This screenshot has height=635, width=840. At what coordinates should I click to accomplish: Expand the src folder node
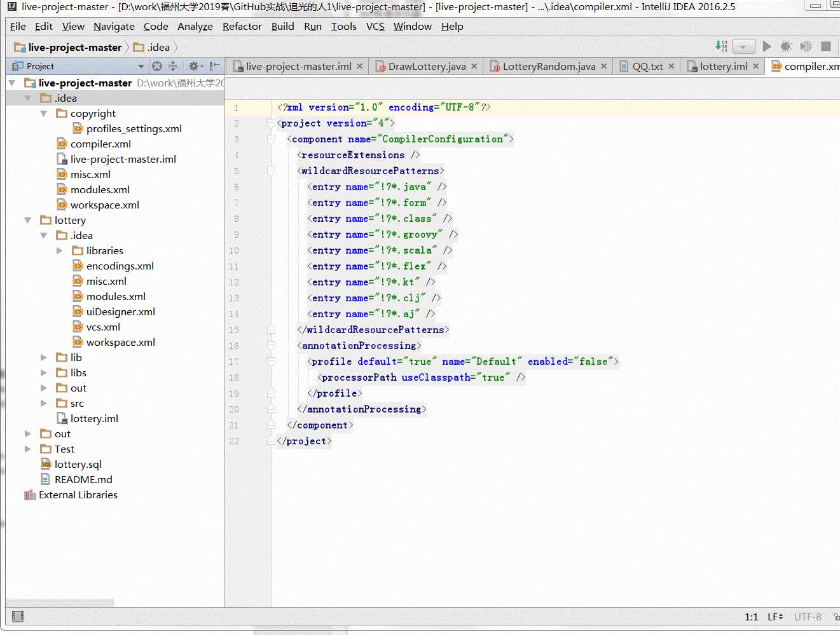(44, 404)
